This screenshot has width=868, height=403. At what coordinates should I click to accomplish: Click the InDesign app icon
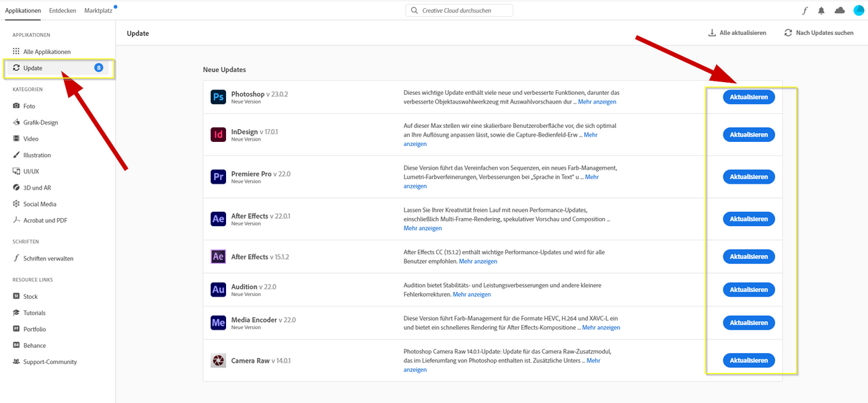coord(218,135)
